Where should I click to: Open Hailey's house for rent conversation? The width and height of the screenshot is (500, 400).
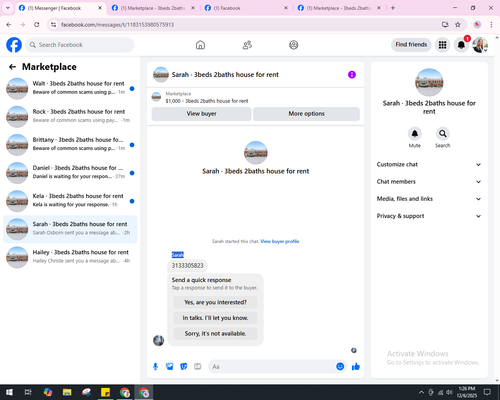[70, 257]
